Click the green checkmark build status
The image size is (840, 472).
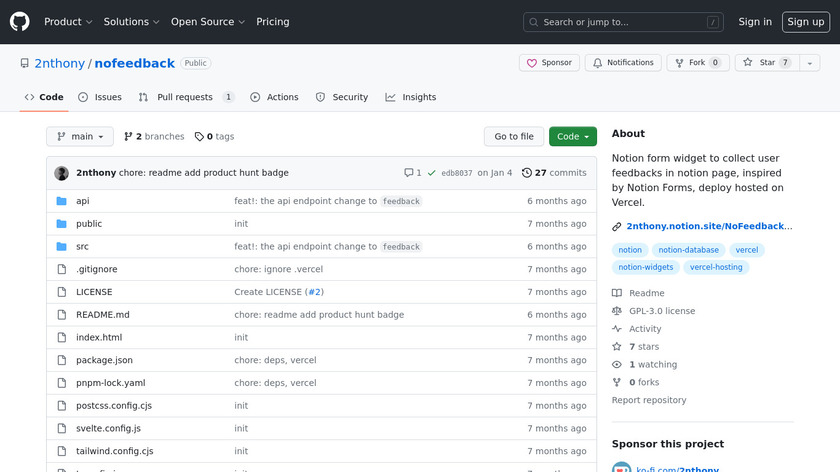click(431, 173)
